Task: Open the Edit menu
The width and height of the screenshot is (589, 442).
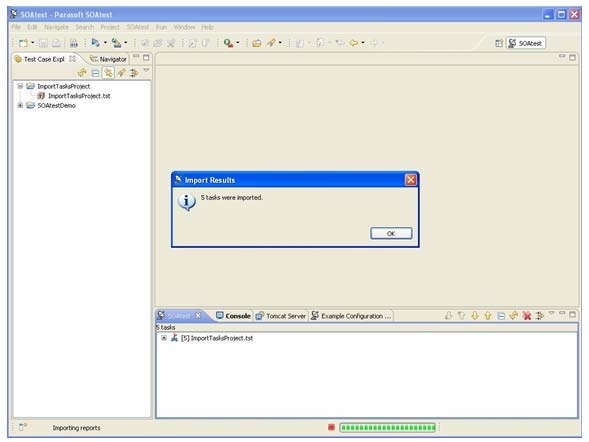Action: (32, 27)
